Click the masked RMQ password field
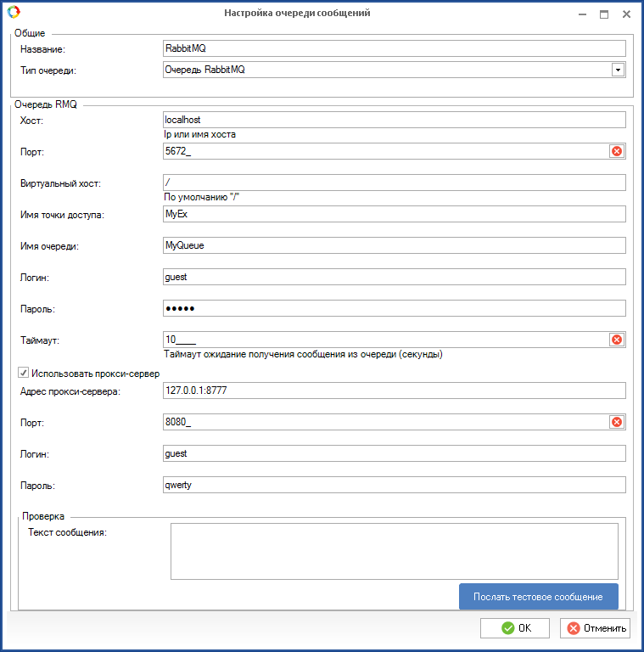The width and height of the screenshot is (644, 652). pos(394,308)
